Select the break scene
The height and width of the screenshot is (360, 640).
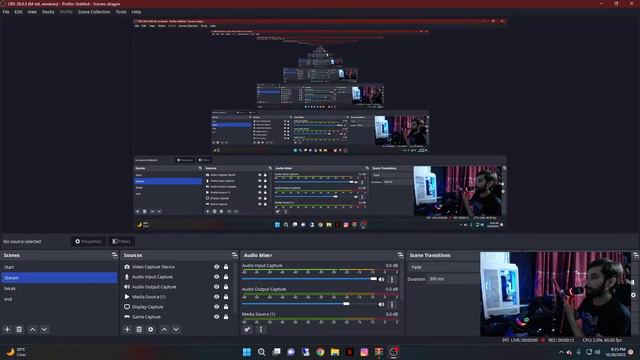tap(59, 288)
